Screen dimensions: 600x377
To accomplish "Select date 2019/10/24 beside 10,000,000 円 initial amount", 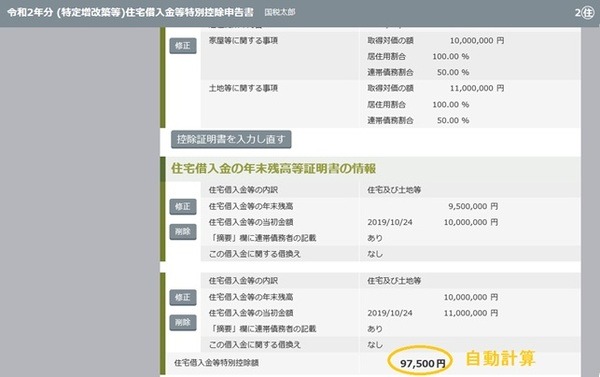I will coord(390,222).
